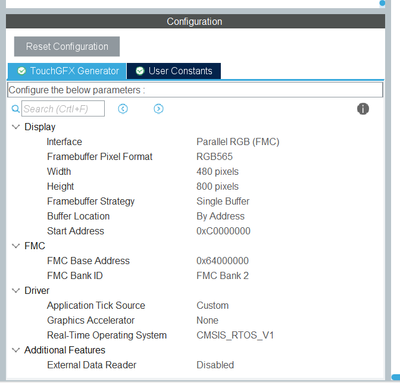The height and width of the screenshot is (383, 400).
Task: Select the Framebuffer Pixel Format row label
Action: click(x=100, y=157)
